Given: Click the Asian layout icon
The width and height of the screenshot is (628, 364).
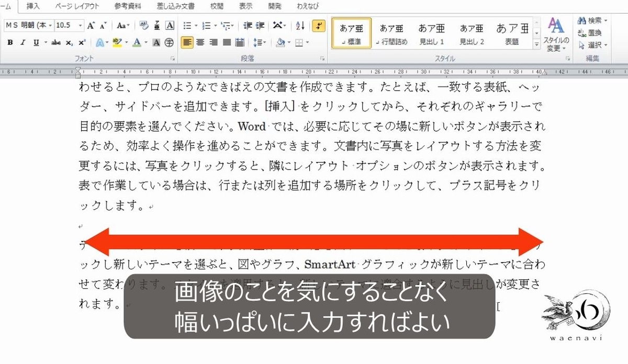Looking at the screenshot, I should pos(278,25).
